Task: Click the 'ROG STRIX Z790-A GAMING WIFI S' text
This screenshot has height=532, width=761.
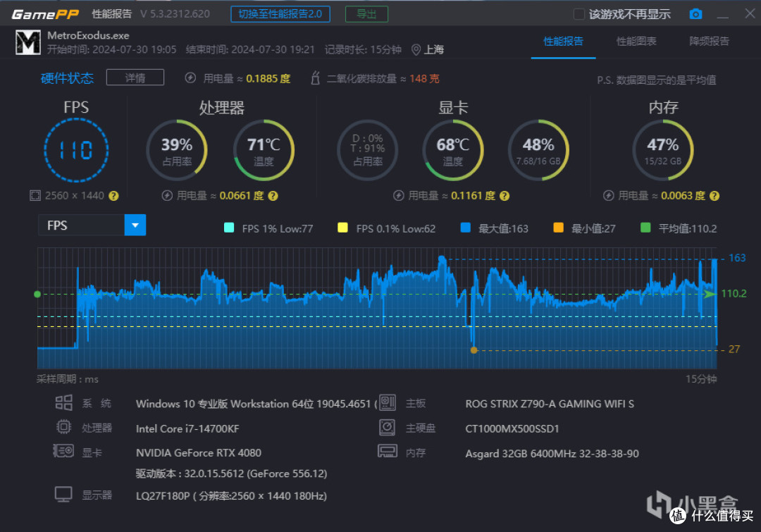Action: tap(550, 404)
